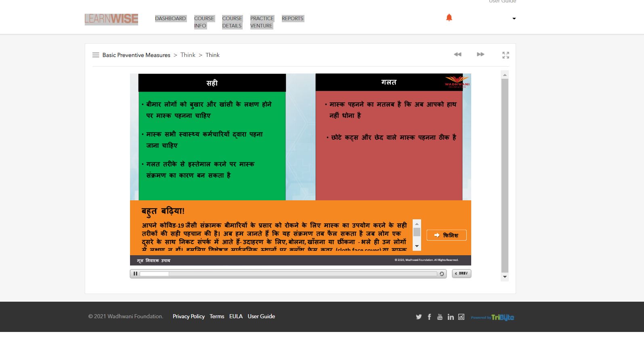
Task: Click the फिनिश (Finish) button
Action: [x=446, y=235]
